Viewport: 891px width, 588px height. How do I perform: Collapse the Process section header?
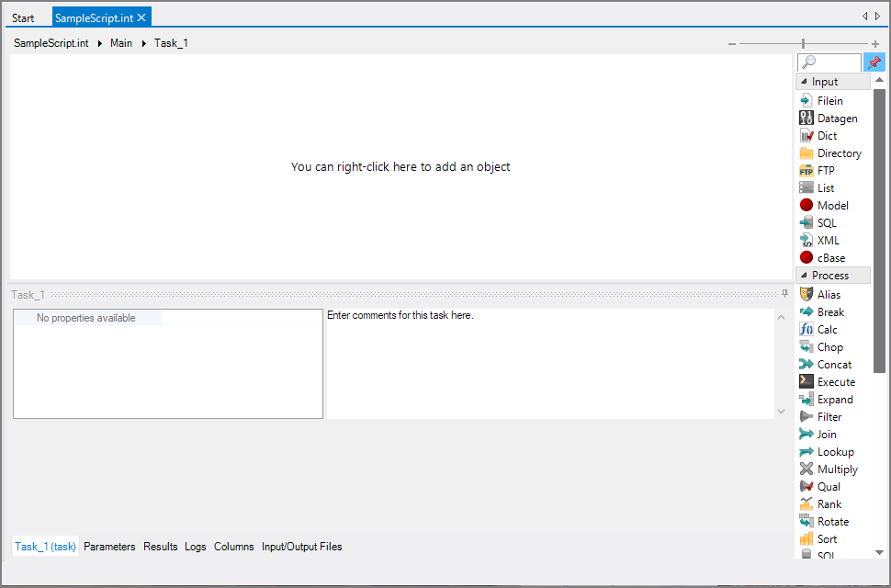point(833,275)
